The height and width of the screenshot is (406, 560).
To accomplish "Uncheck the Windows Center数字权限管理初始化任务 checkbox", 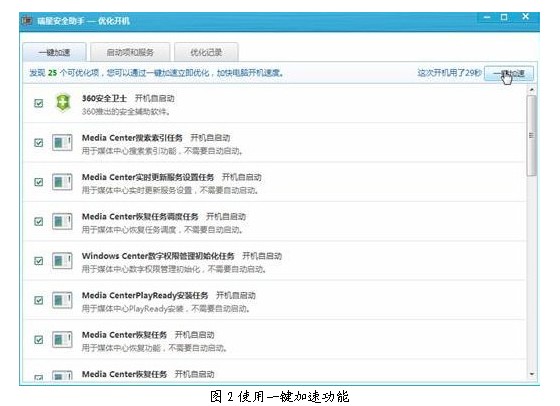I will (x=39, y=261).
